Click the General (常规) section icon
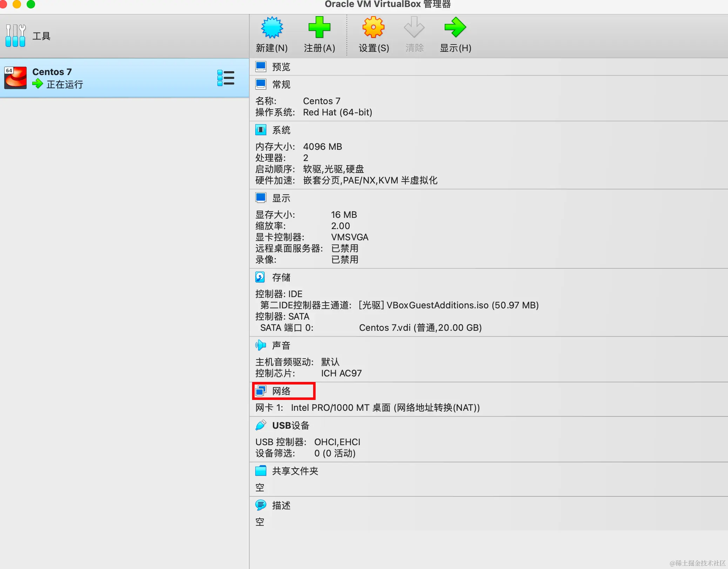The height and width of the screenshot is (569, 728). click(261, 84)
